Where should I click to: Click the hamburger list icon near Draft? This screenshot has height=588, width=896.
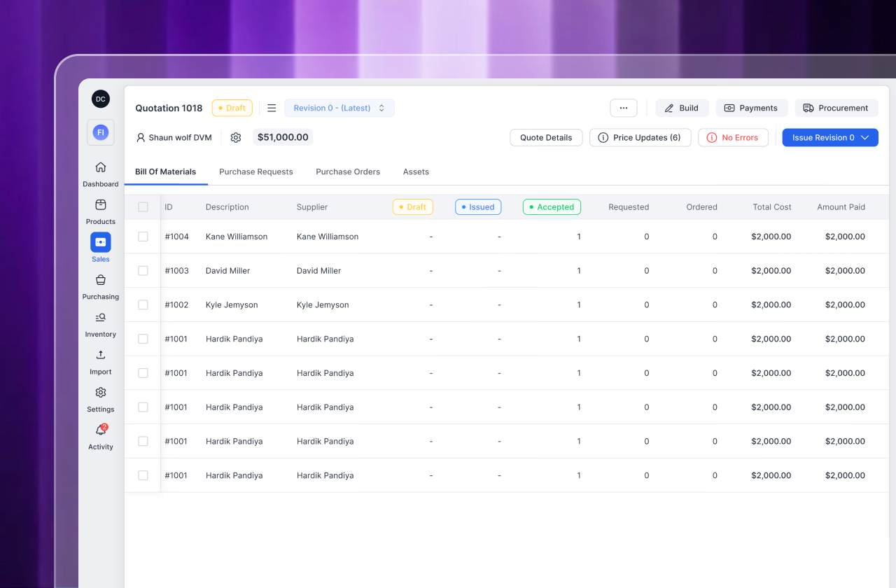point(272,108)
